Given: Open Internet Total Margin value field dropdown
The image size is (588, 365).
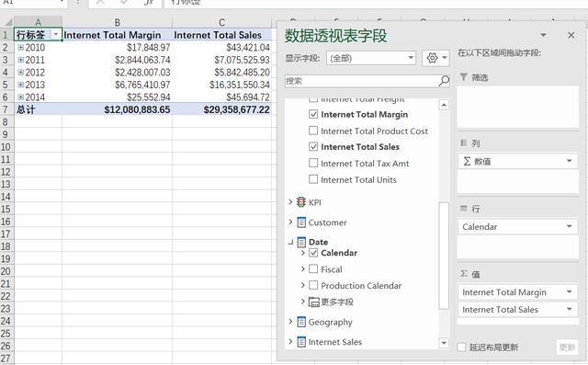Looking at the screenshot, I should (x=570, y=291).
